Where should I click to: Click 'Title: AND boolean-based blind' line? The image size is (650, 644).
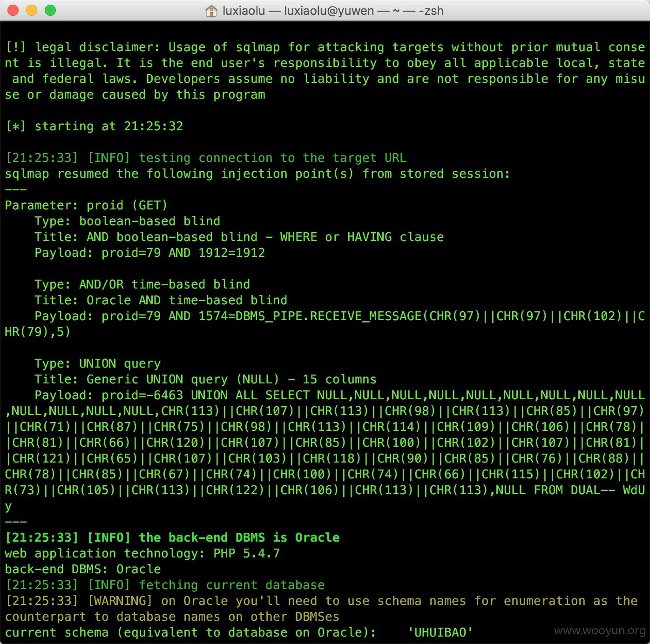(239, 237)
